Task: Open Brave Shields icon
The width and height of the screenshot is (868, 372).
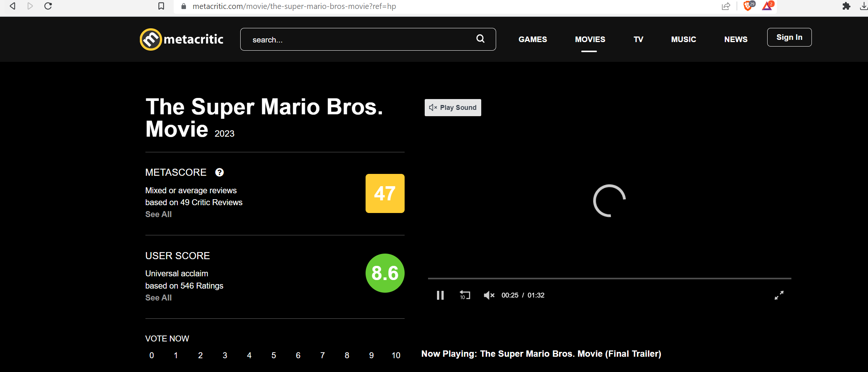Action: pyautogui.click(x=748, y=6)
